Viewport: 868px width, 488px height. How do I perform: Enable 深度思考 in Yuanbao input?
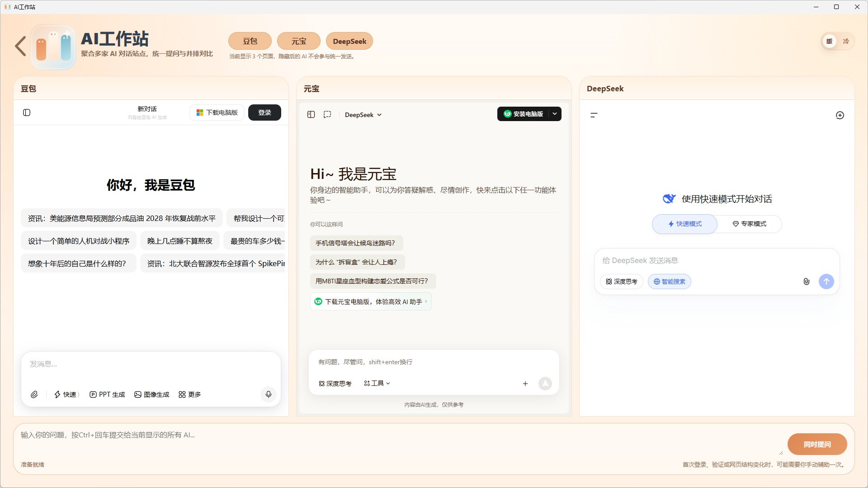[335, 384]
